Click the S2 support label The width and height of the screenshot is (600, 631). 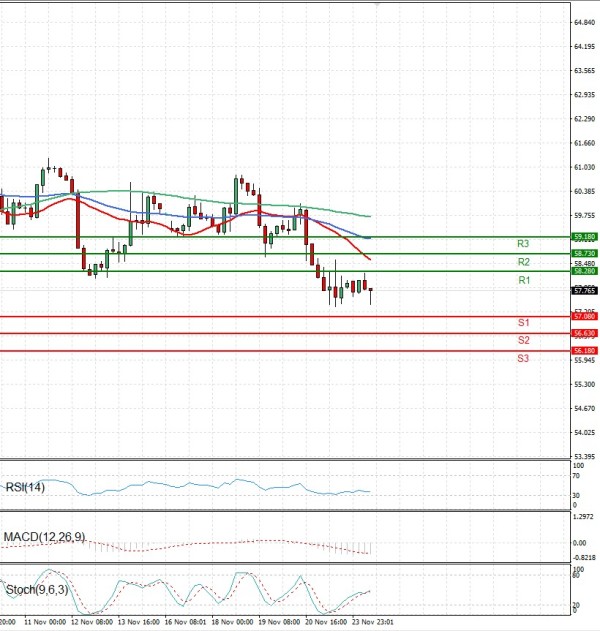coord(523,340)
